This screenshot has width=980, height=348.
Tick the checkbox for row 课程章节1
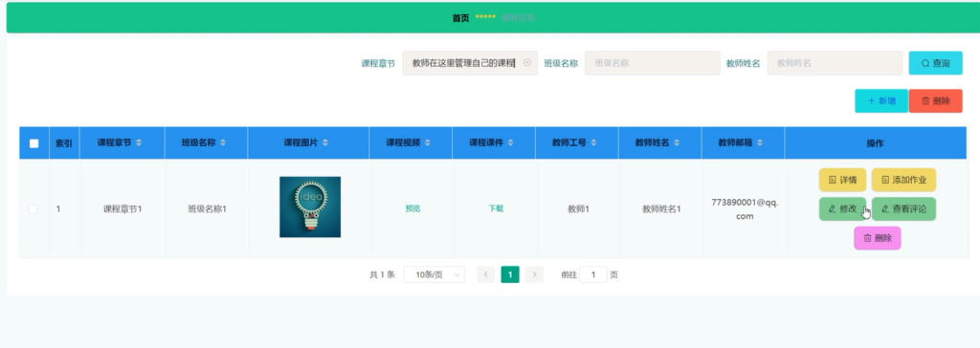(x=33, y=209)
